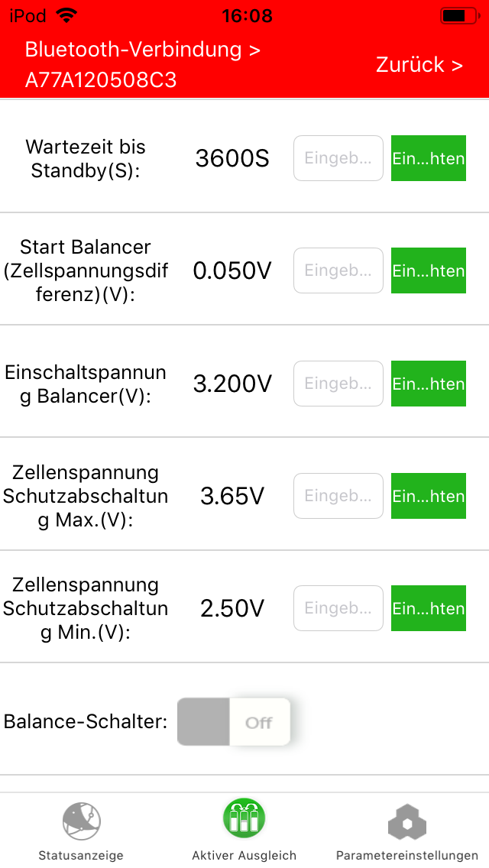Focus the Schutzabschaltung Min. input field
This screenshot has width=489, height=868.
(338, 608)
